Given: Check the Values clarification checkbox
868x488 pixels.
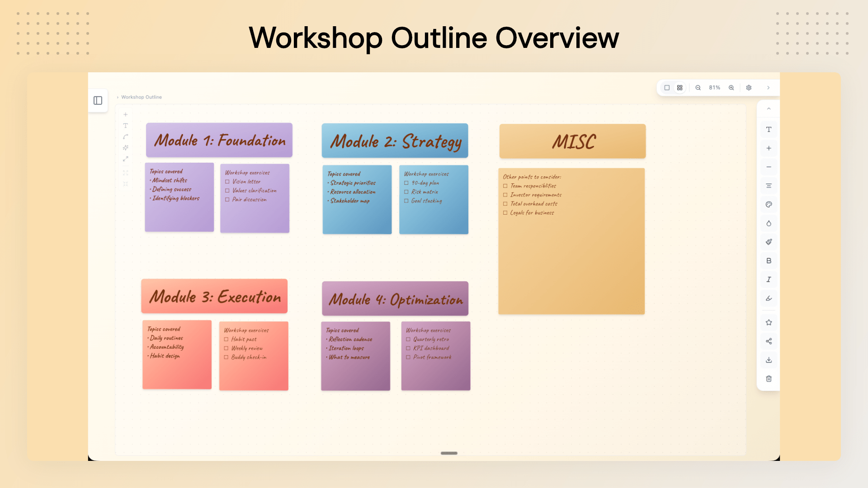Looking at the screenshot, I should click(227, 191).
